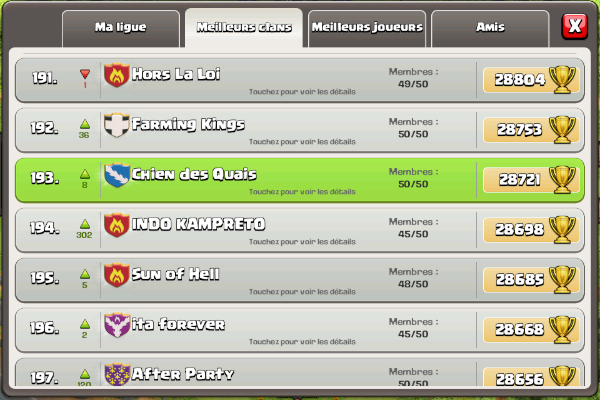Click the Chien des Quais blue badge
The width and height of the screenshot is (600, 400).
click(117, 175)
